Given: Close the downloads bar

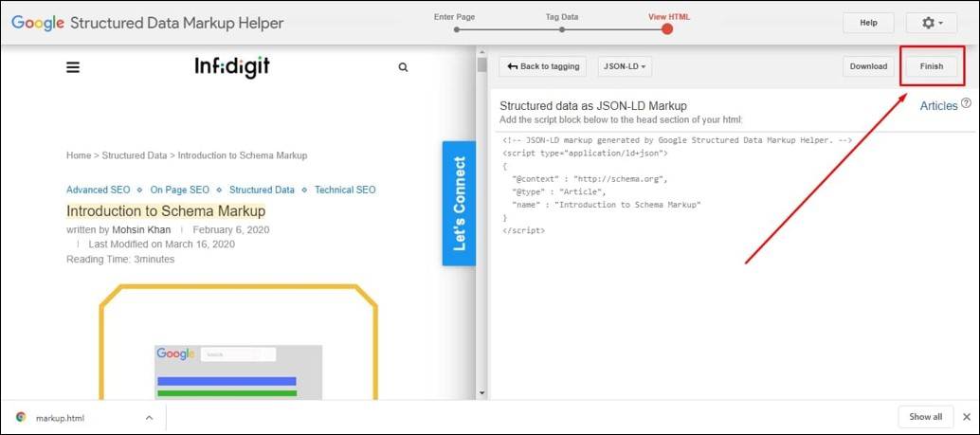Looking at the screenshot, I should (967, 417).
